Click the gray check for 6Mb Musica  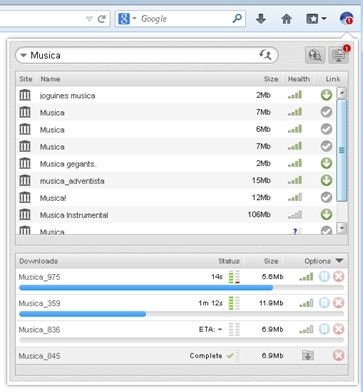(326, 129)
